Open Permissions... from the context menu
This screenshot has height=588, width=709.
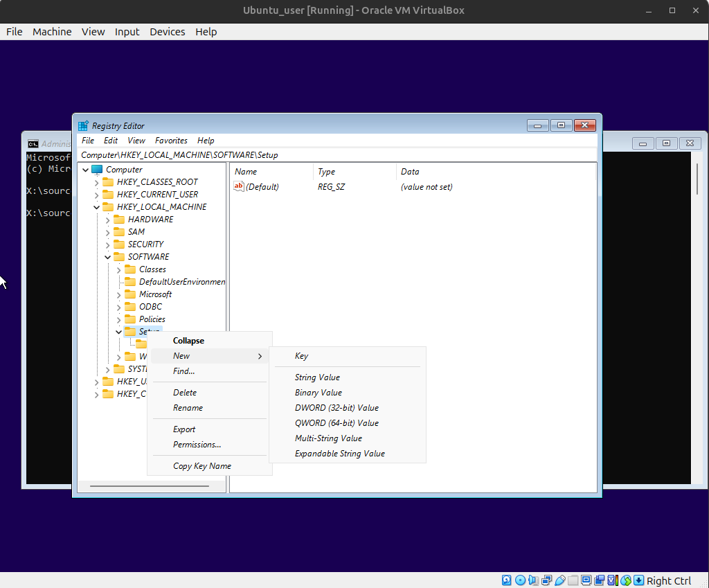point(210,444)
